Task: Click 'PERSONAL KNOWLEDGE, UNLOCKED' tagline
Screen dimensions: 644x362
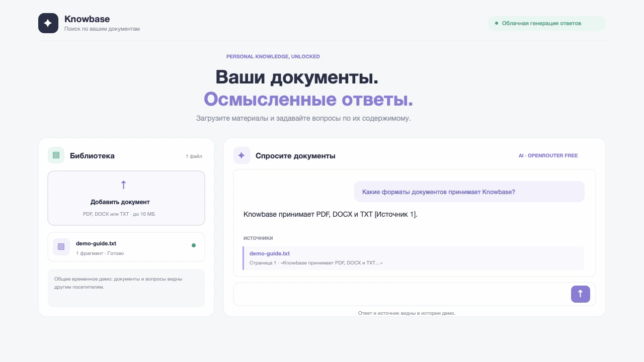Action: click(x=273, y=57)
